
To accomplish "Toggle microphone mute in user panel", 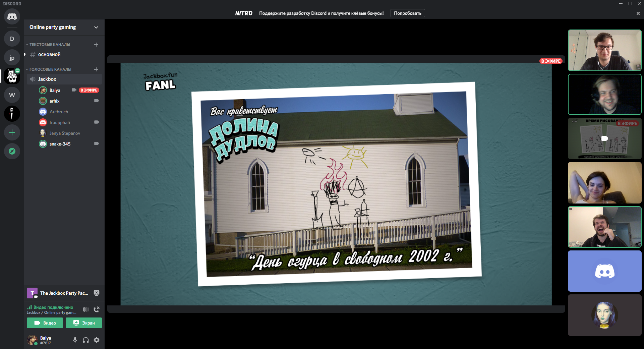I will (75, 340).
